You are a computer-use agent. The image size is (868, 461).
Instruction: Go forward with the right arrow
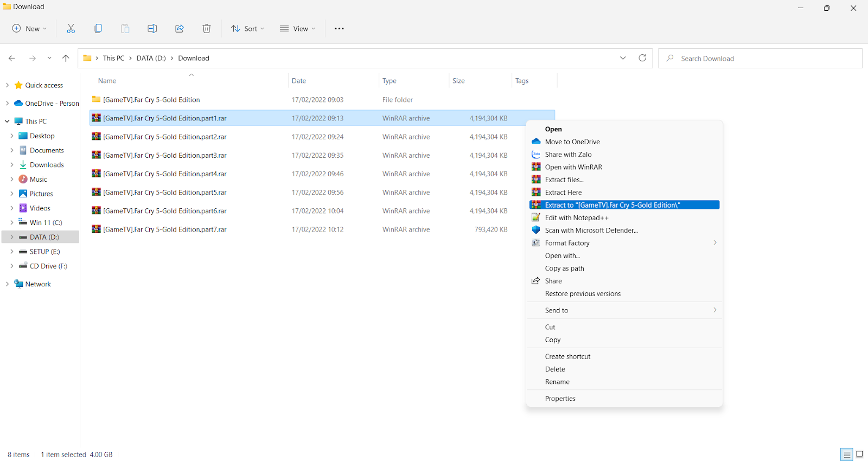pos(33,58)
